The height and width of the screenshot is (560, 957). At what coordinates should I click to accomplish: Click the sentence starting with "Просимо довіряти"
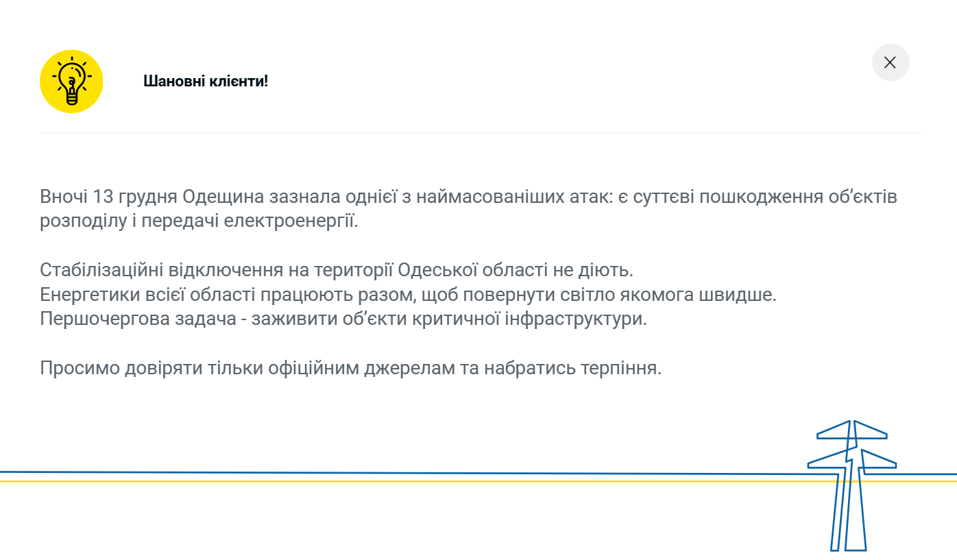[x=350, y=369]
